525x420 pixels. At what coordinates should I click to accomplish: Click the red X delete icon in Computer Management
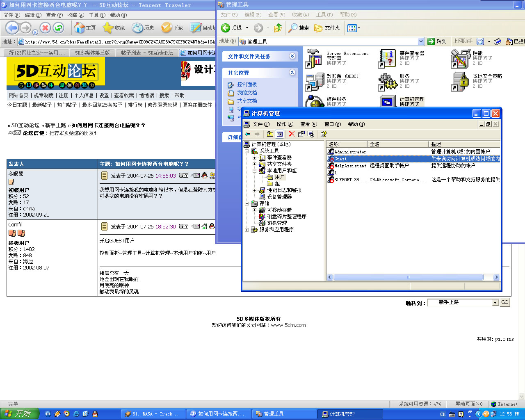coord(292,134)
